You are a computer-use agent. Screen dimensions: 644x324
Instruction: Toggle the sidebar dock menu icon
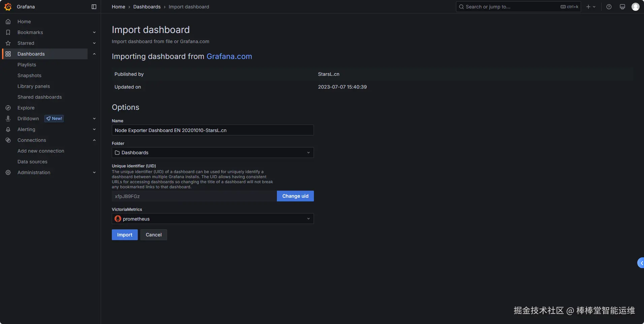[x=94, y=7]
